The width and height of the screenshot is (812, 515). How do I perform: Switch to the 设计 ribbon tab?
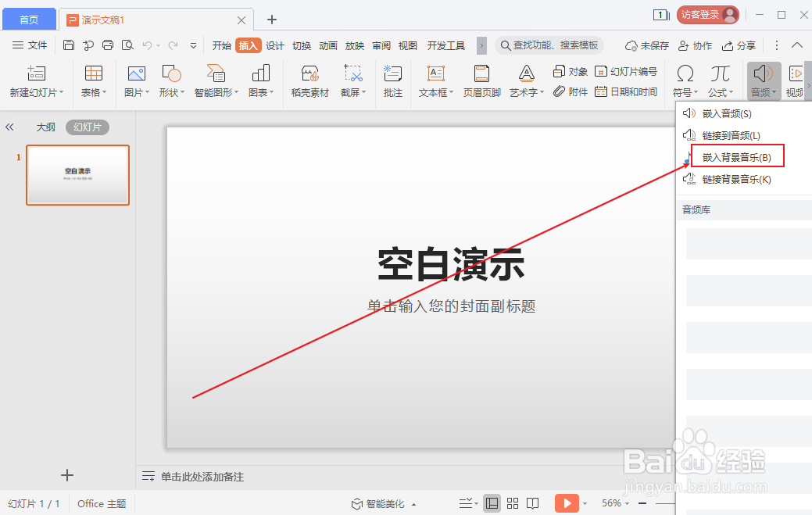pyautogui.click(x=274, y=45)
